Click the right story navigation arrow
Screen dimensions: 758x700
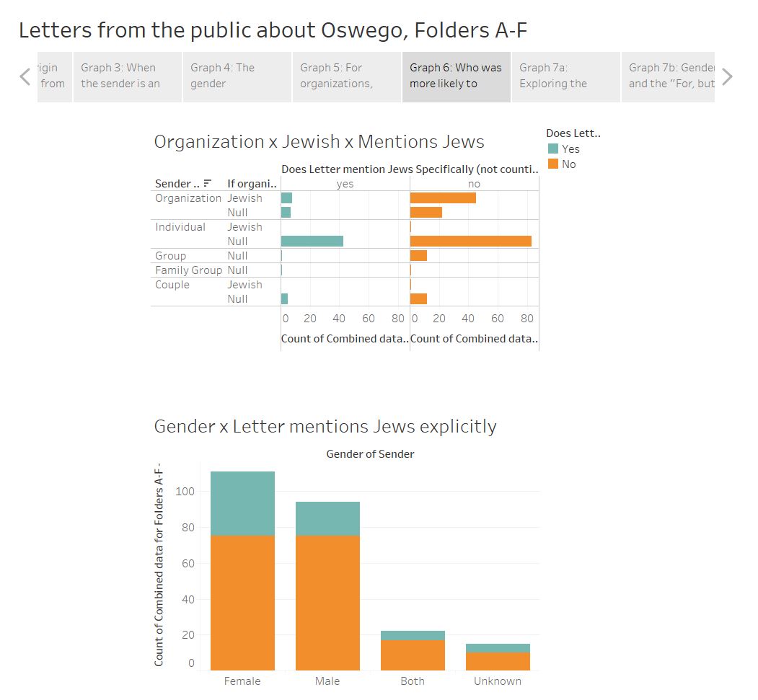point(727,76)
